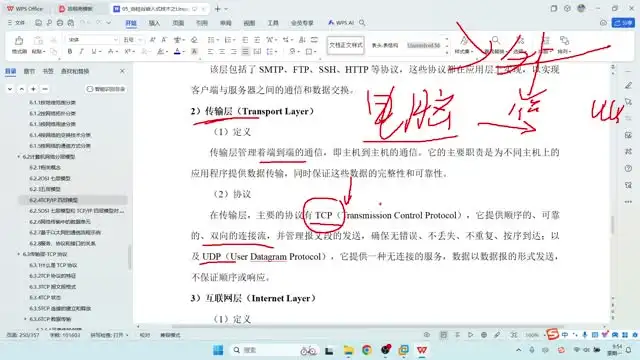Increase font size with A+ icon
Screen dimensions: 640x360
[152, 40]
